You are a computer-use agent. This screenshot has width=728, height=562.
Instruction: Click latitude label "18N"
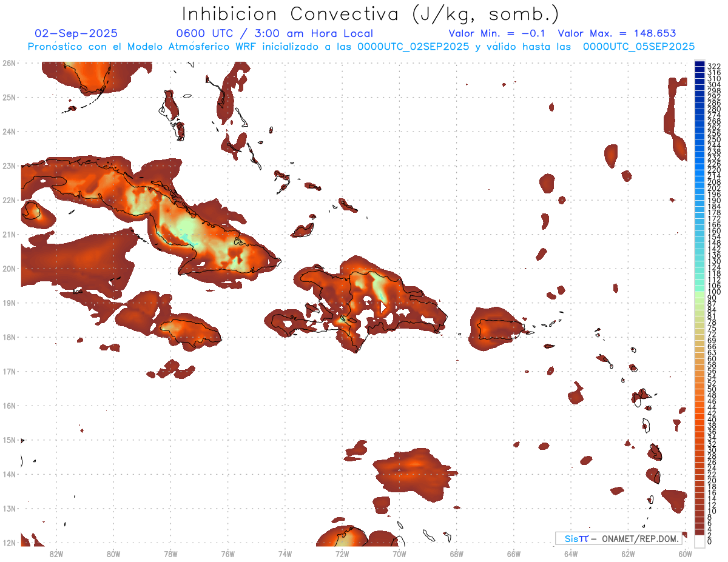(x=9, y=337)
